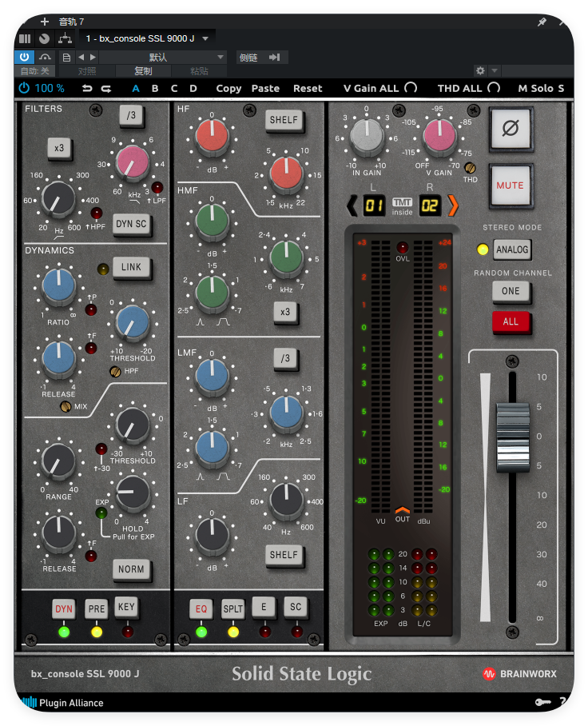Toggle the KEY button

pyautogui.click(x=126, y=607)
